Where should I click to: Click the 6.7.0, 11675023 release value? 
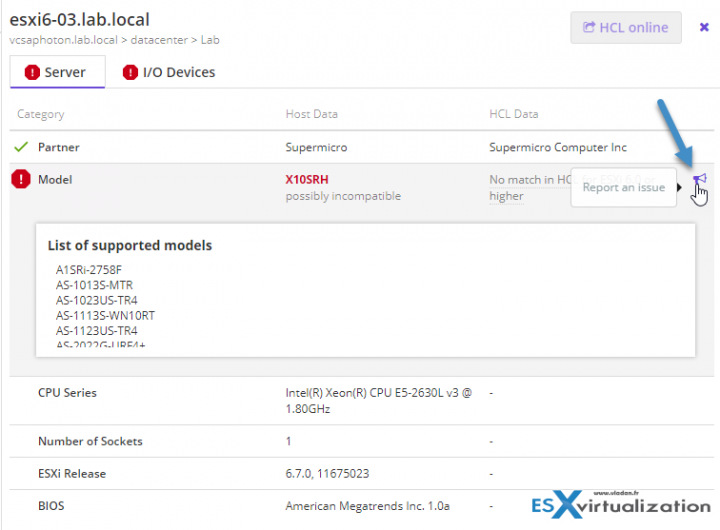(327, 474)
